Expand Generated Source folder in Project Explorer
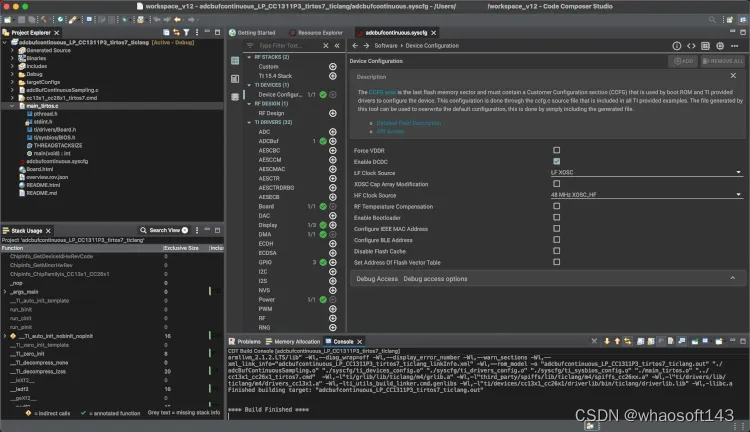Image resolution: width=750 pixels, height=432 pixels. click(12, 50)
